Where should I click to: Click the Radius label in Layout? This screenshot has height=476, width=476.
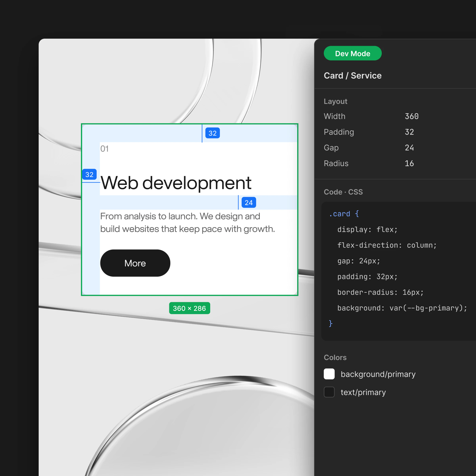pyautogui.click(x=336, y=163)
